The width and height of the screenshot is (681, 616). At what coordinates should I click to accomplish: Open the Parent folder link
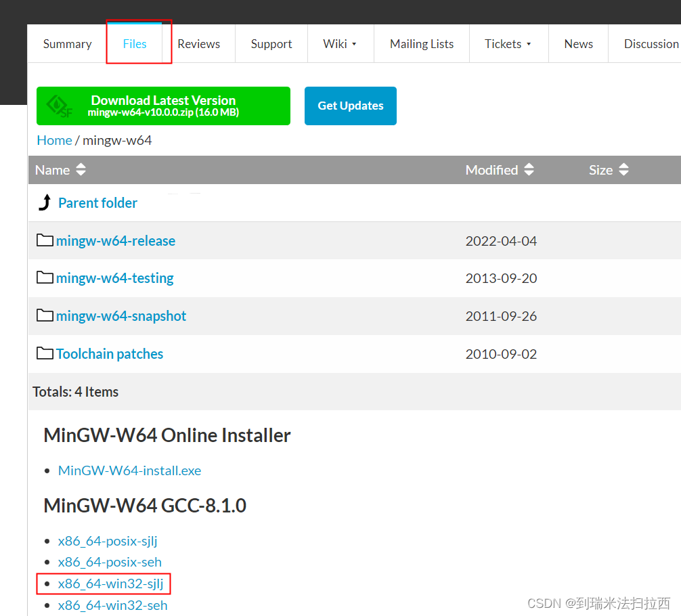[97, 203]
